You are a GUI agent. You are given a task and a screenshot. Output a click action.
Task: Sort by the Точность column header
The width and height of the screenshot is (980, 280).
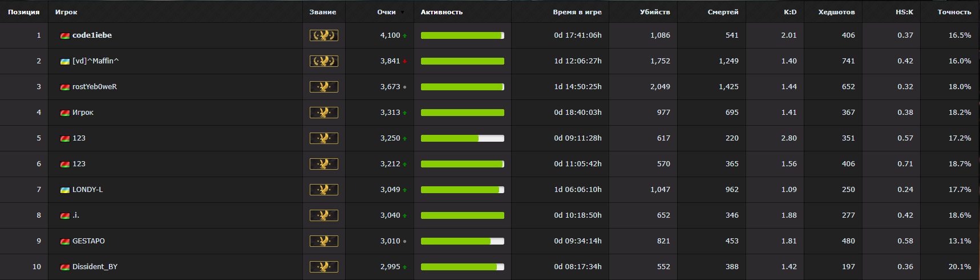pos(954,12)
